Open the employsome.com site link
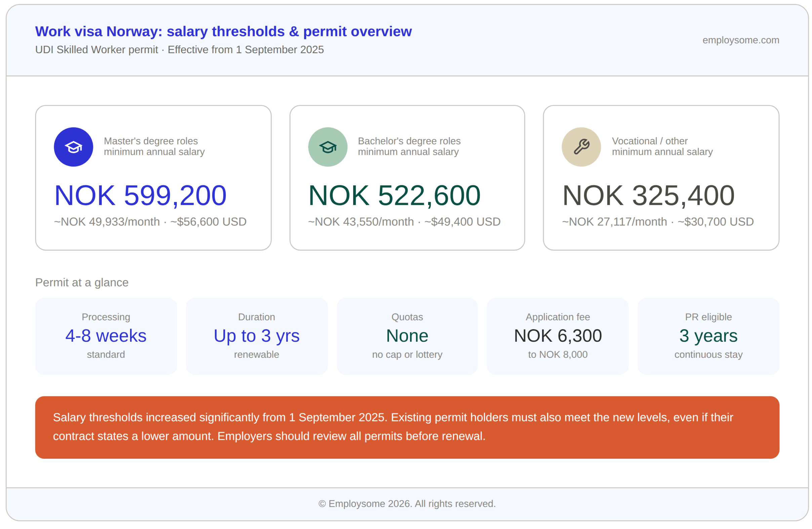Screen dimensions: 812x529 [740, 40]
